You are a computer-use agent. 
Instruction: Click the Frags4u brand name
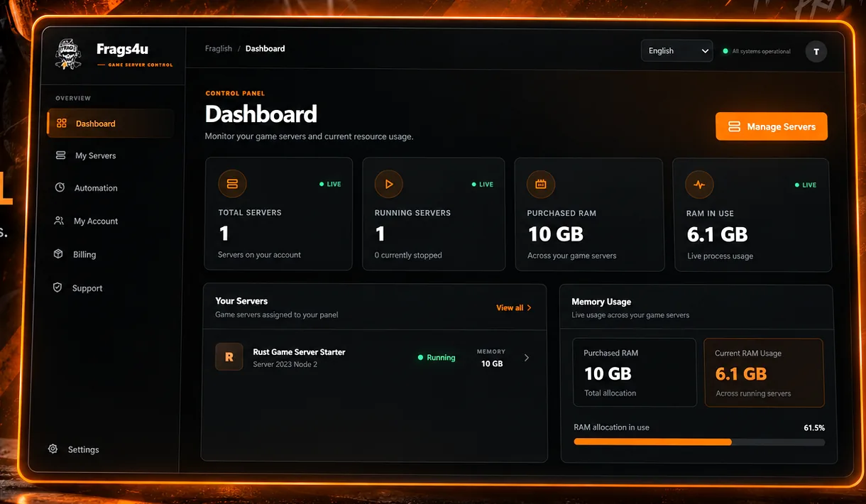coord(122,50)
